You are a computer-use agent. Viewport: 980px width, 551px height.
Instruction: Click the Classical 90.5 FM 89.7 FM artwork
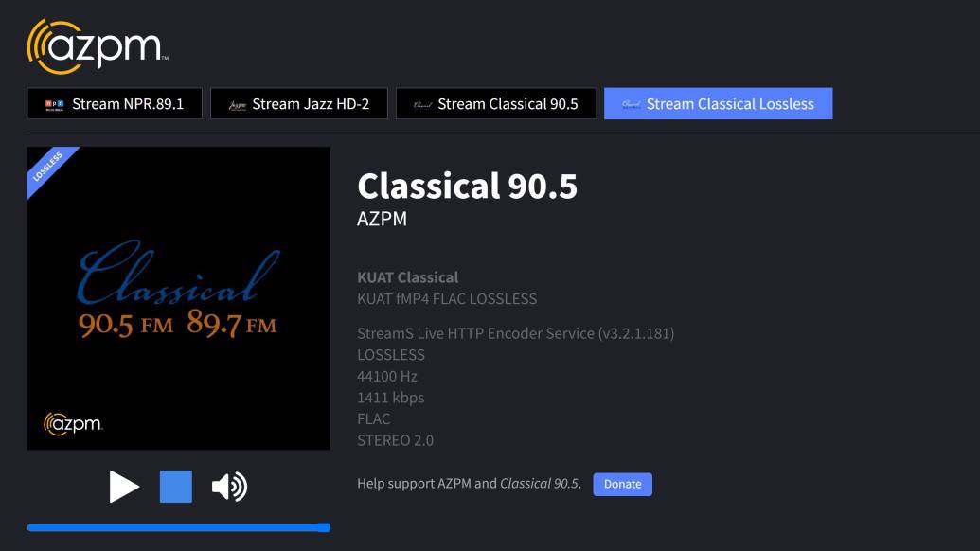click(x=178, y=298)
